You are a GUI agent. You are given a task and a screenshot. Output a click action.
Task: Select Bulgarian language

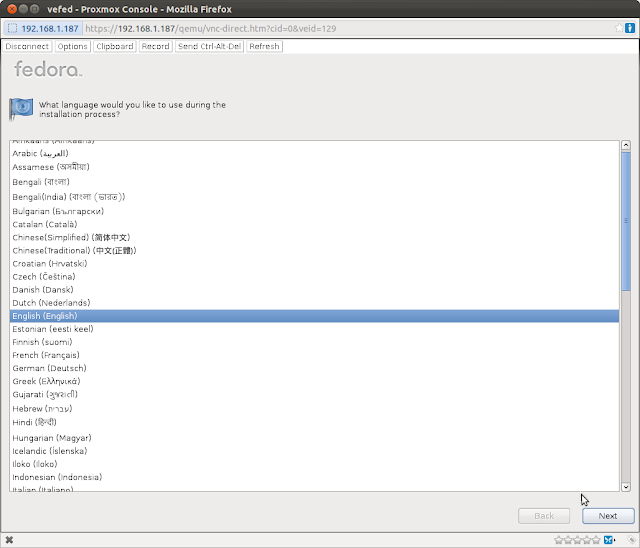click(314, 211)
